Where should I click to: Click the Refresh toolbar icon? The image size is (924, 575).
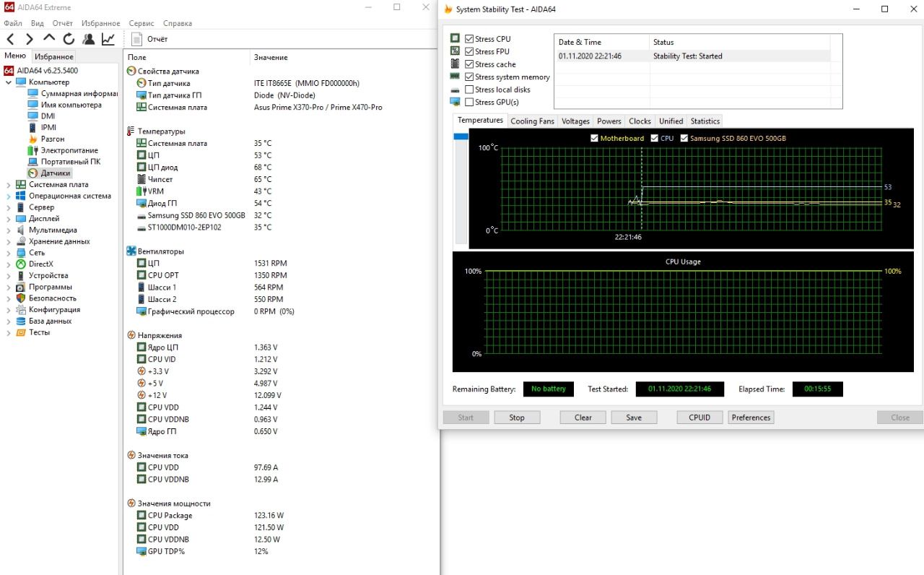(x=69, y=39)
